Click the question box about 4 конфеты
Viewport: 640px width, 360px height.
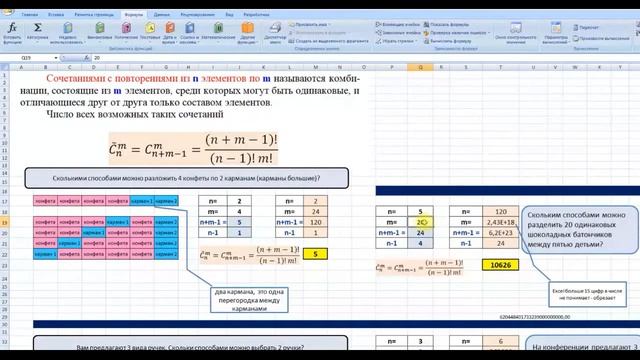click(187, 178)
